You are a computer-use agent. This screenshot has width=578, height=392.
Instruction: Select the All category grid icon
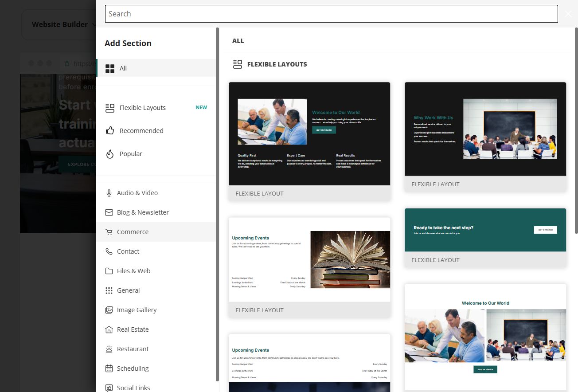pos(110,68)
